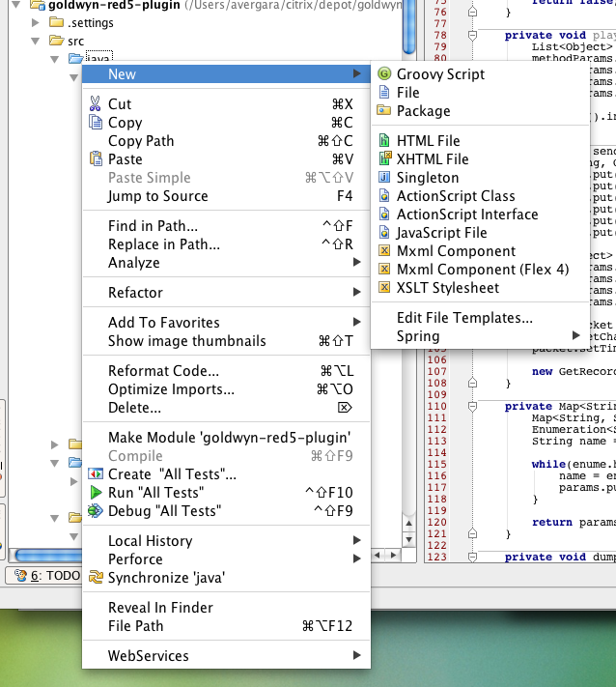
Task: Toggle fold end marker at line 121
Action: [x=472, y=533]
